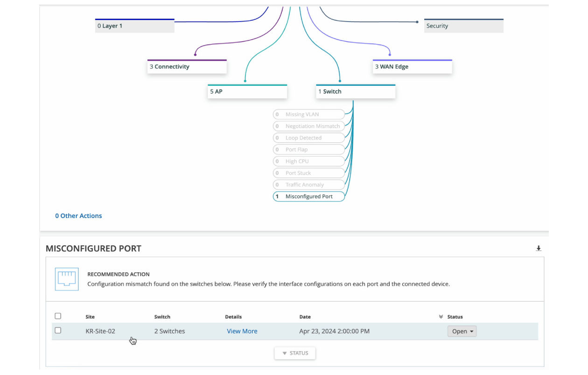Open the 3 Connectivity category node
Screen dimensions: 588x375
(187, 67)
